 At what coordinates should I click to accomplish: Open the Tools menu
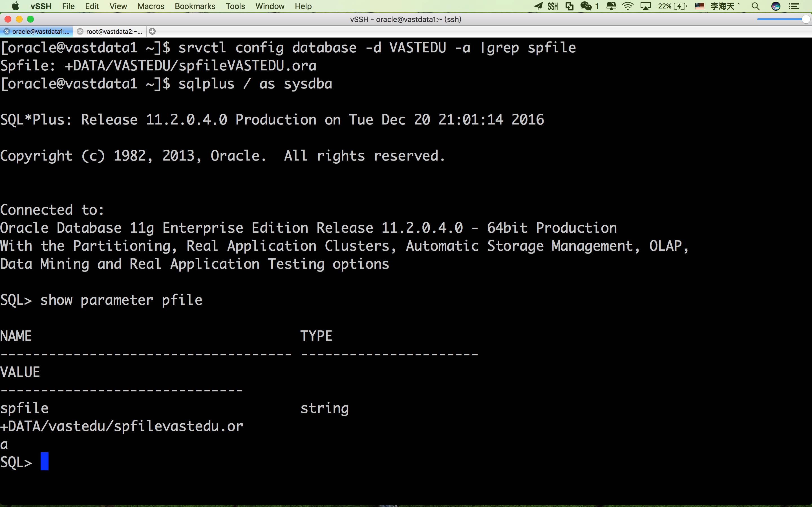(x=235, y=6)
